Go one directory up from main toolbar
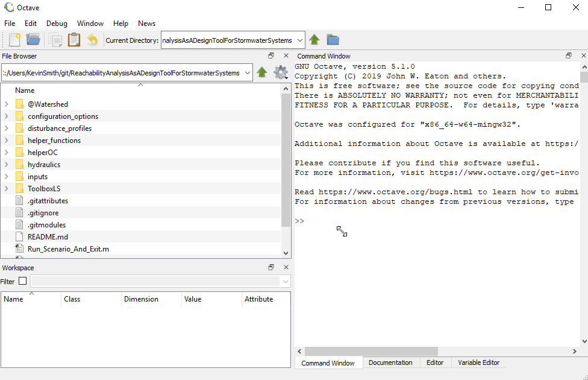This screenshot has width=588, height=380. [314, 39]
